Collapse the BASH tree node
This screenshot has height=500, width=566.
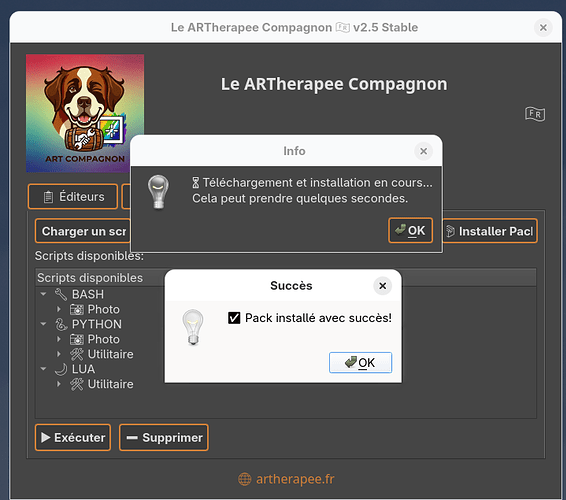44,294
